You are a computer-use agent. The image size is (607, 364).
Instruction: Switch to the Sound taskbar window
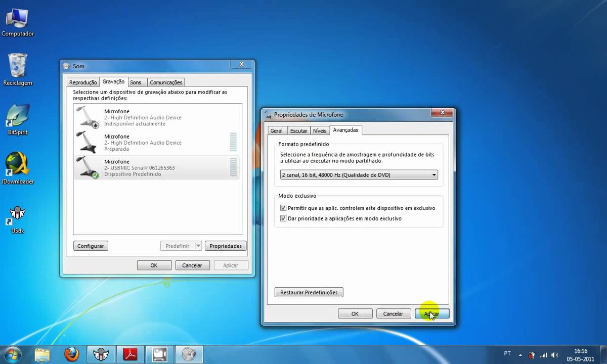click(189, 354)
